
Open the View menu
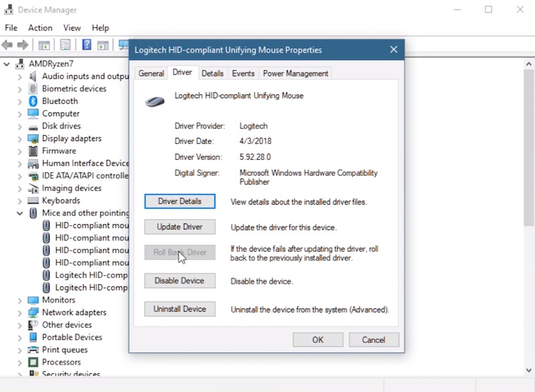(72, 27)
